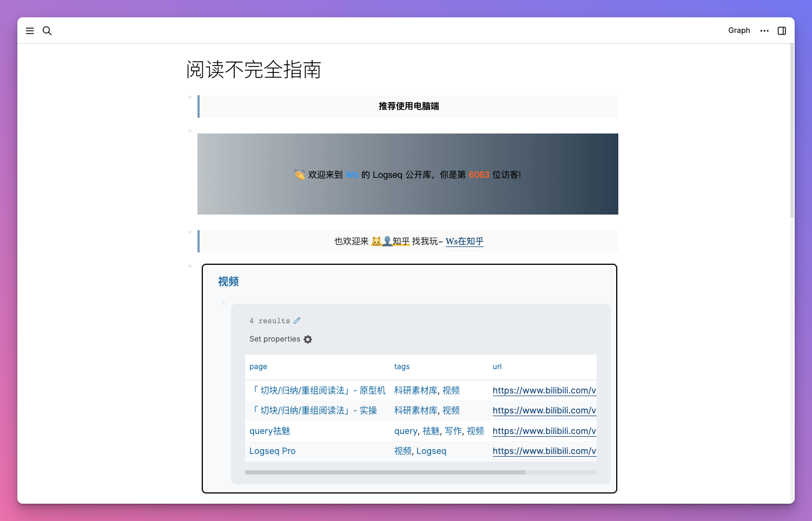The height and width of the screenshot is (521, 812).
Task: Edit the query using the pencil icon
Action: [x=297, y=320]
